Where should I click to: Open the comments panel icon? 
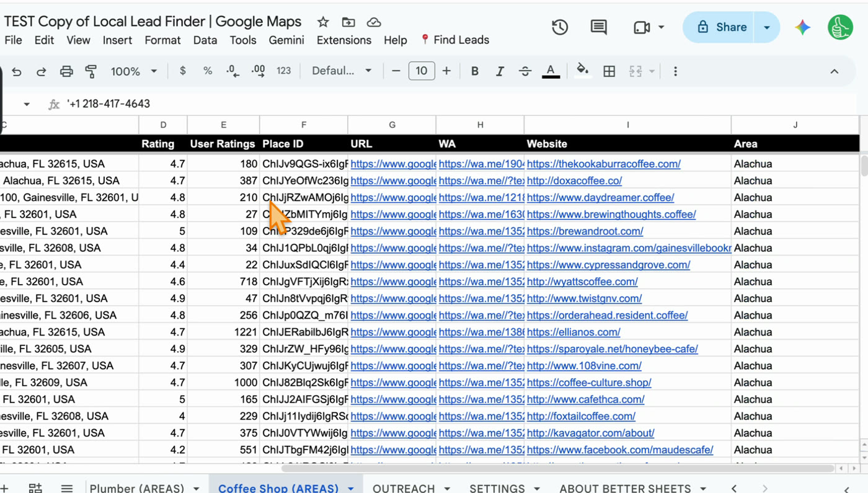click(598, 27)
